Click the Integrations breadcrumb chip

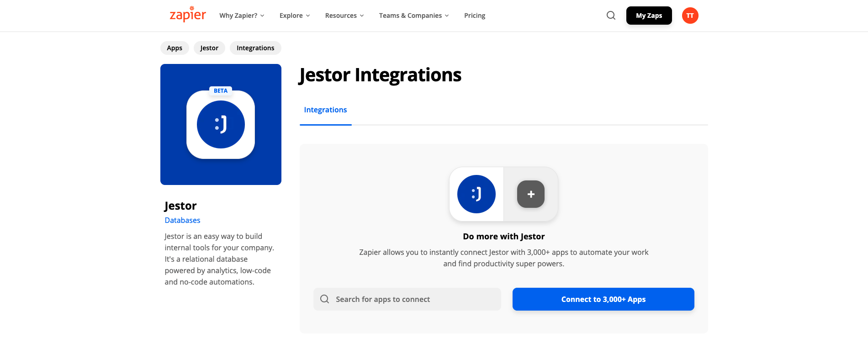coord(255,48)
